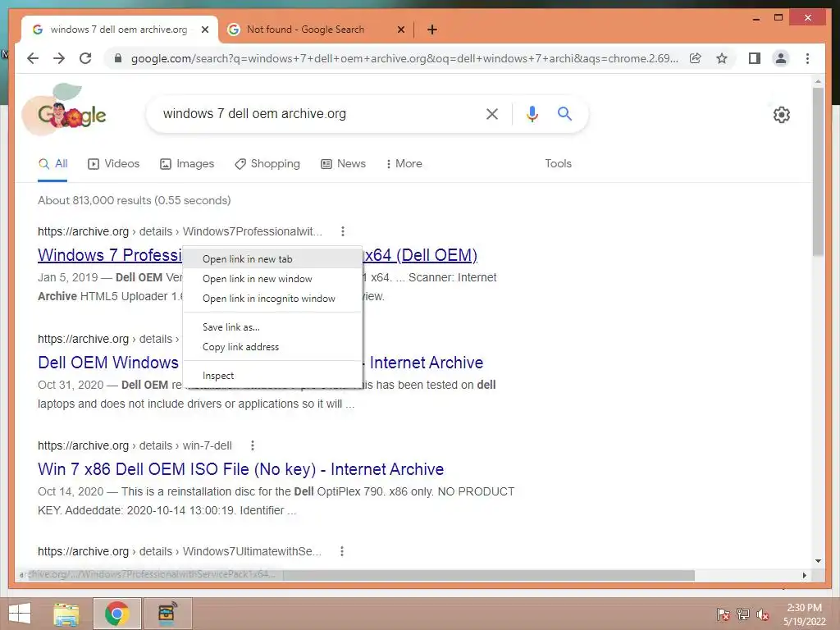Choose 'Open link in new tab'
This screenshot has width=840, height=630.
click(x=272, y=258)
